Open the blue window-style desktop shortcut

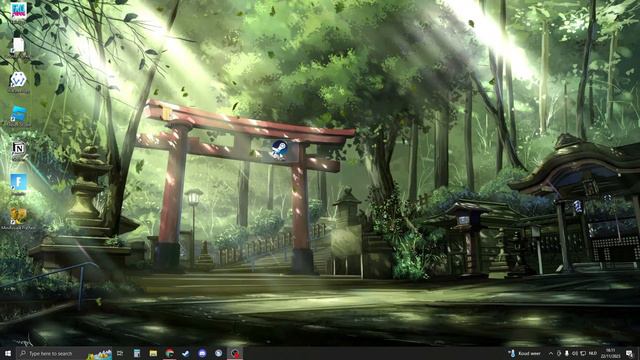18,114
